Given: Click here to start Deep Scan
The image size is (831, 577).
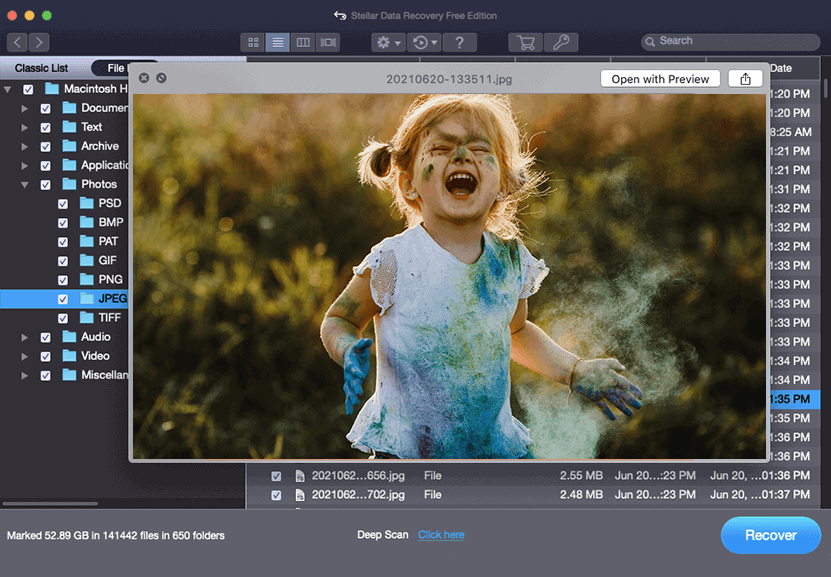Looking at the screenshot, I should point(441,535).
